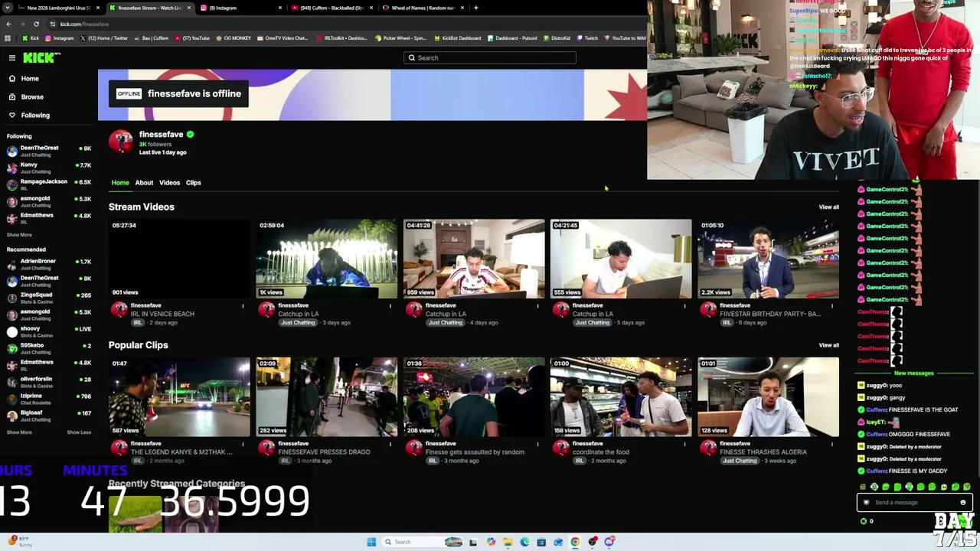Click the Kick points icon below chat
This screenshot has width=980, height=551.
864,521
